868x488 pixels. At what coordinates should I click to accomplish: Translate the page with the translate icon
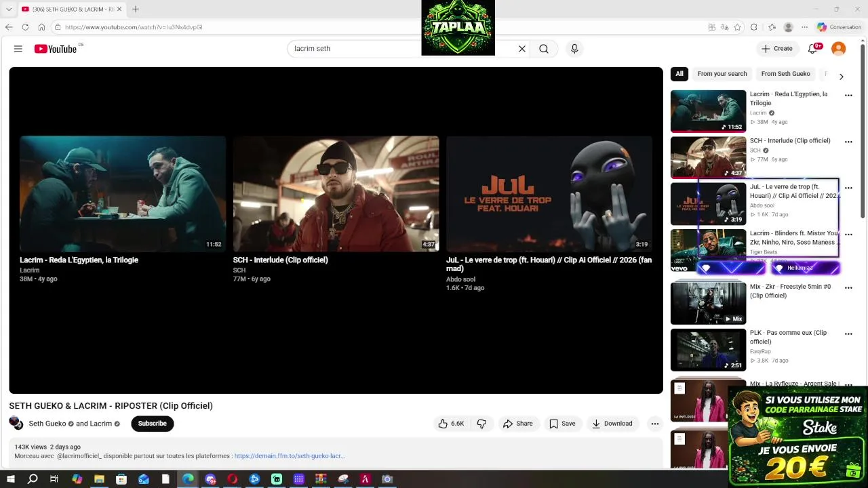[x=724, y=27]
